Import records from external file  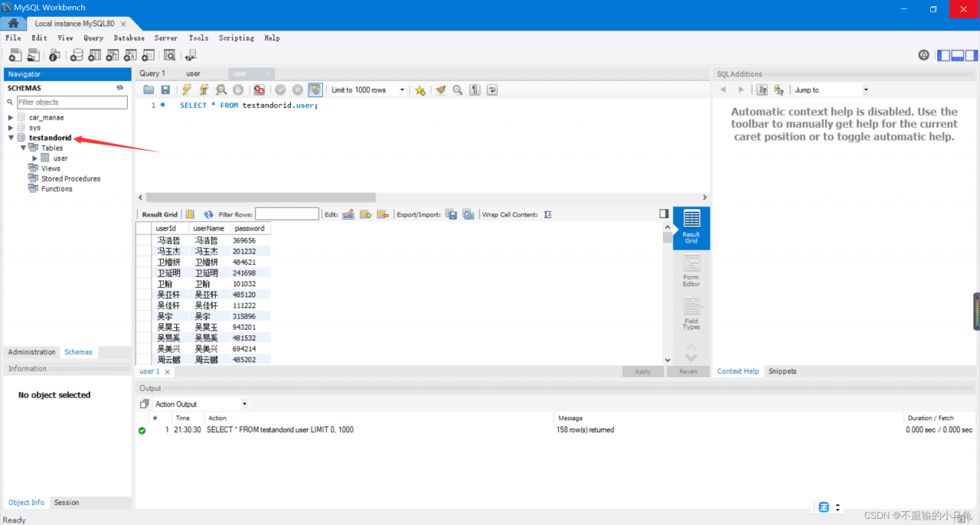(x=469, y=215)
